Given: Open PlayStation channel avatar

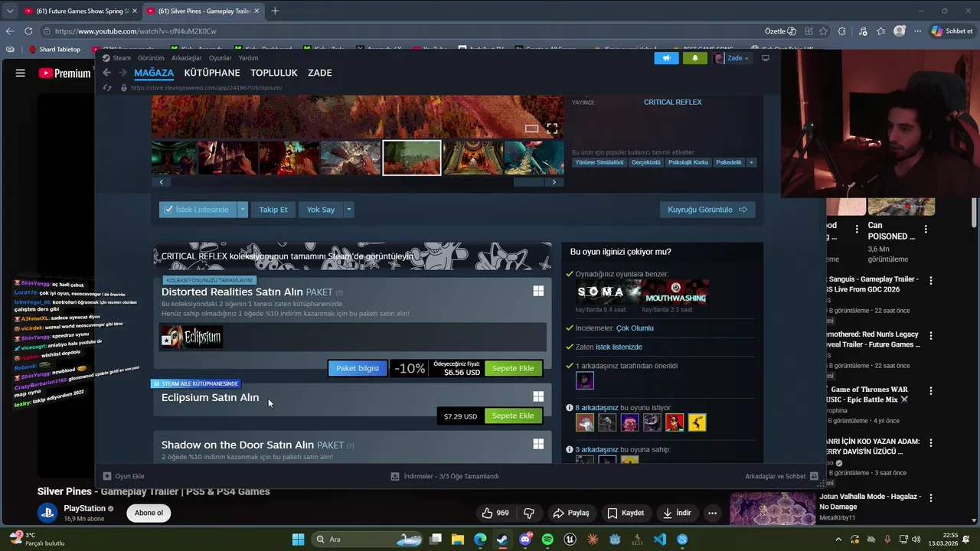Looking at the screenshot, I should [47, 513].
